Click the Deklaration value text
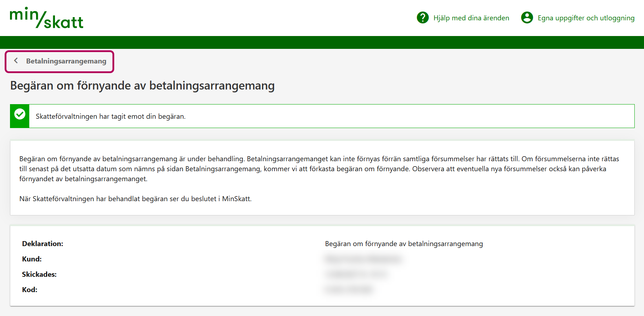Screen dimensions: 644x316 404,244
